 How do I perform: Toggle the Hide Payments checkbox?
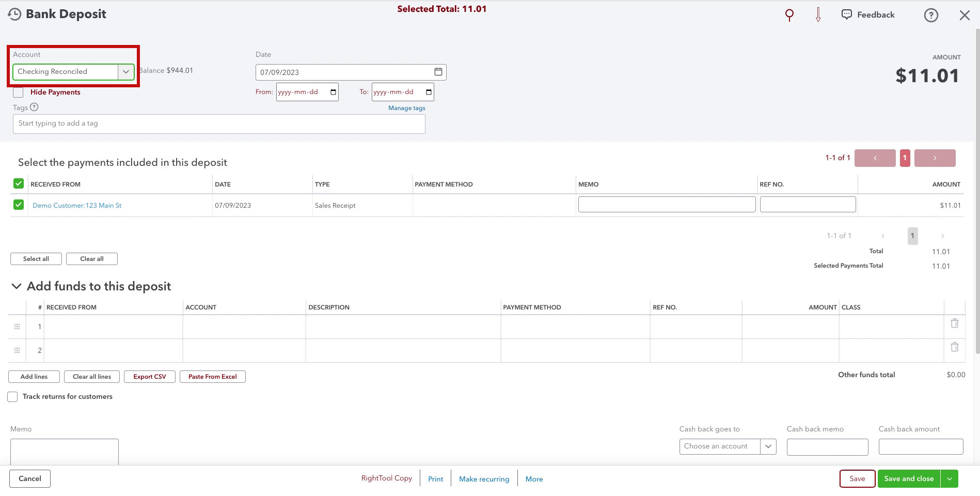point(18,92)
